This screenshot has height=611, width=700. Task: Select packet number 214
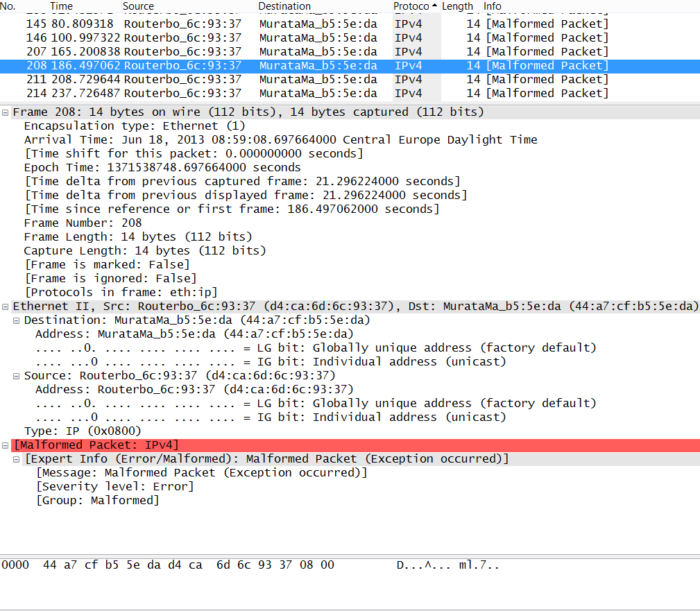(350, 93)
